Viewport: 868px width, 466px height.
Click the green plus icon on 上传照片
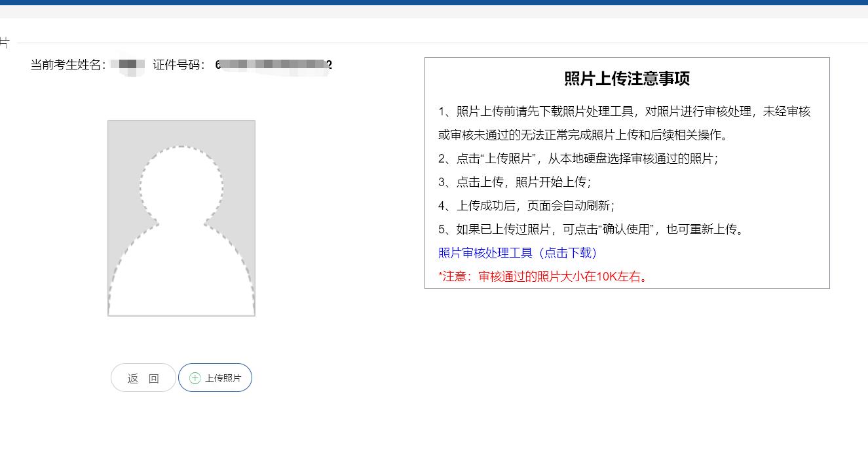pos(195,378)
